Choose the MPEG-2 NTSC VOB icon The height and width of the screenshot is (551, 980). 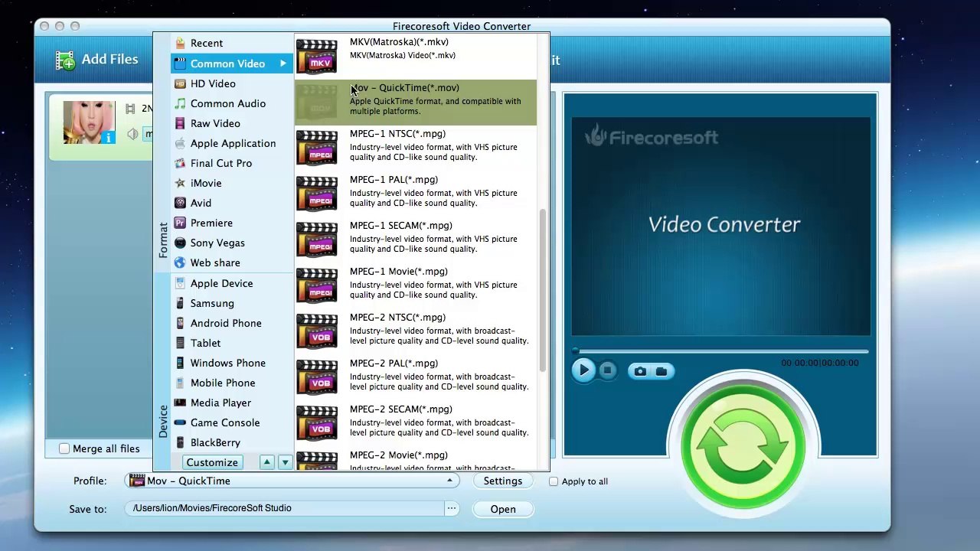[x=316, y=332]
